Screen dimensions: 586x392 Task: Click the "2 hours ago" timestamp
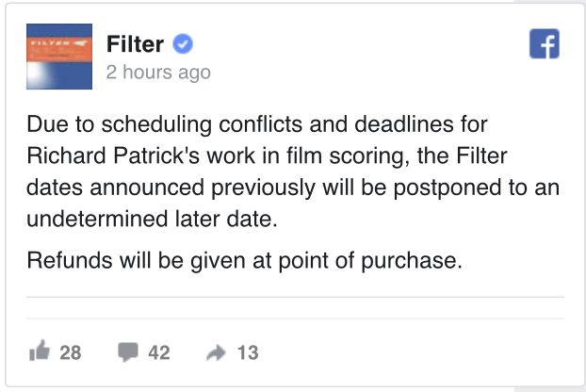[158, 72]
